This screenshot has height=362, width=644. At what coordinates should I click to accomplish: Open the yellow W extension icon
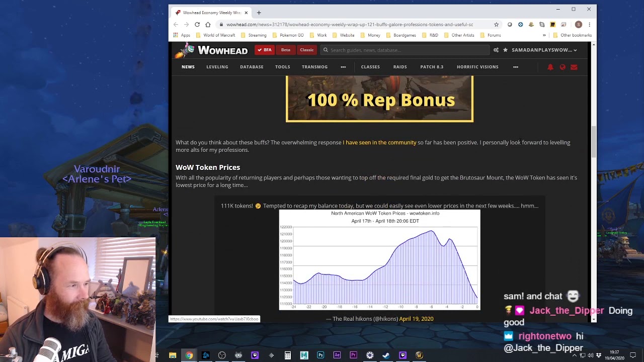tap(552, 24)
